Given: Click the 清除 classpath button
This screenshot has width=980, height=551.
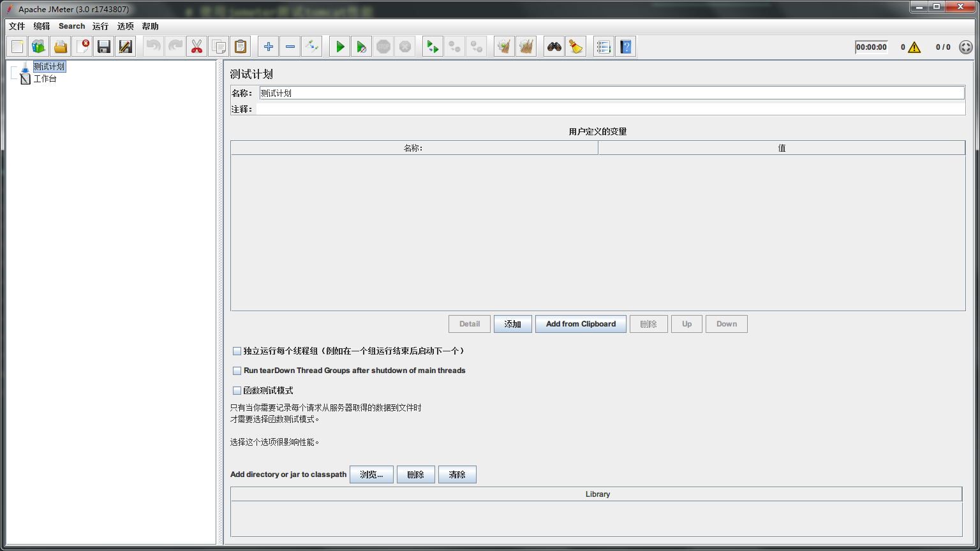Looking at the screenshot, I should 457,474.
